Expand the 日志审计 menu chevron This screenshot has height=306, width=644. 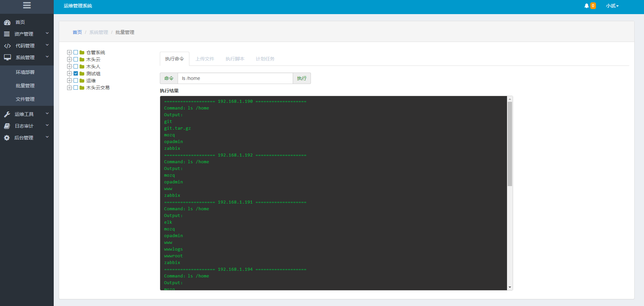pos(47,125)
